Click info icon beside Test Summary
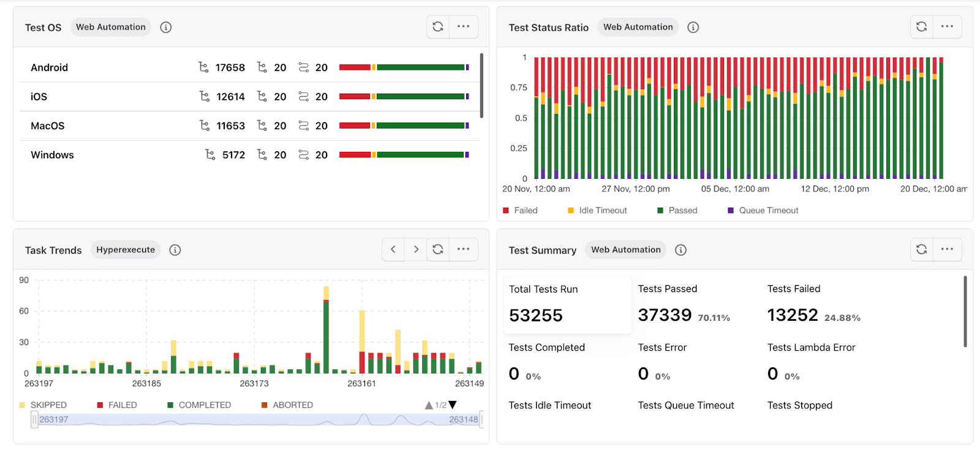 [680, 250]
